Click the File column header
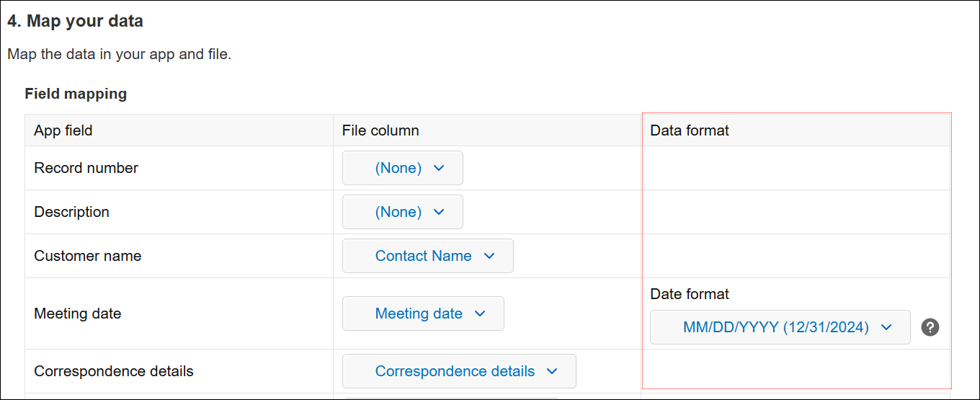This screenshot has width=980, height=400. coord(380,130)
